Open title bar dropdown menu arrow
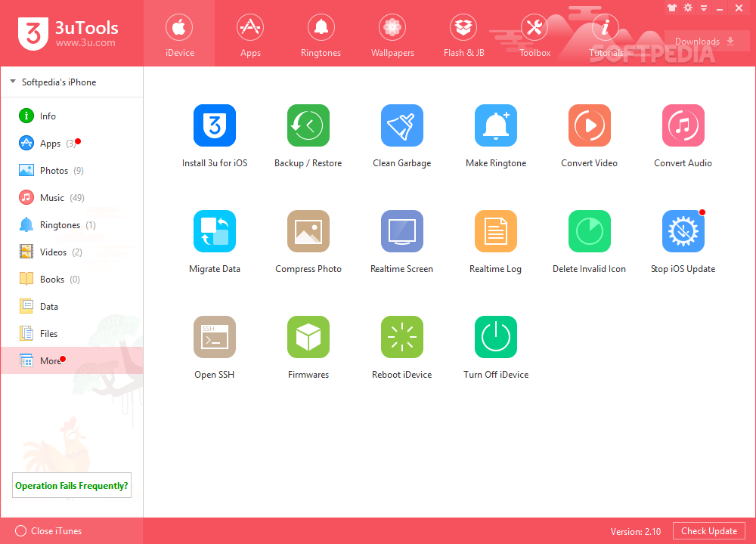 (704, 8)
